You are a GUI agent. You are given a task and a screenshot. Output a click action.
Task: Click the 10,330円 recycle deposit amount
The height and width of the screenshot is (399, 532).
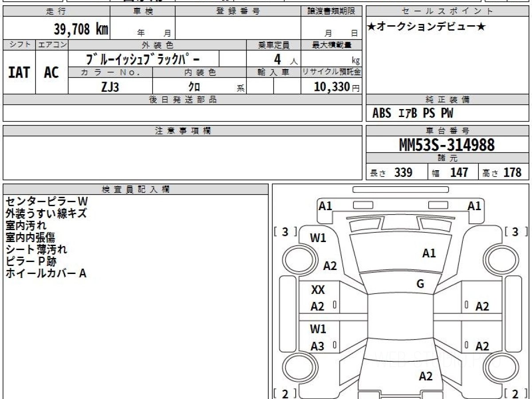336,87
